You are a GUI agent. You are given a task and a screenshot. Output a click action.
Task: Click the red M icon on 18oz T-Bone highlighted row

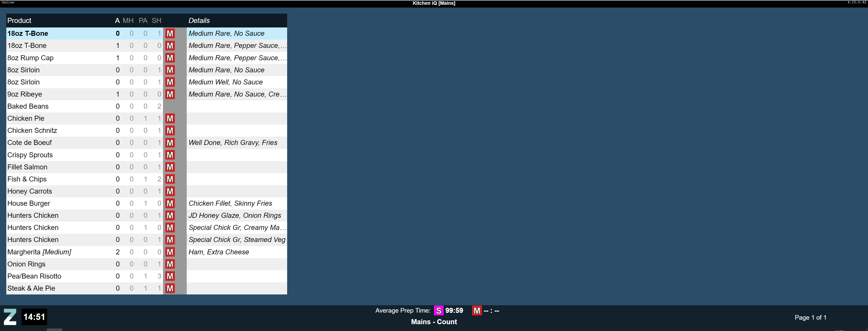pos(170,33)
